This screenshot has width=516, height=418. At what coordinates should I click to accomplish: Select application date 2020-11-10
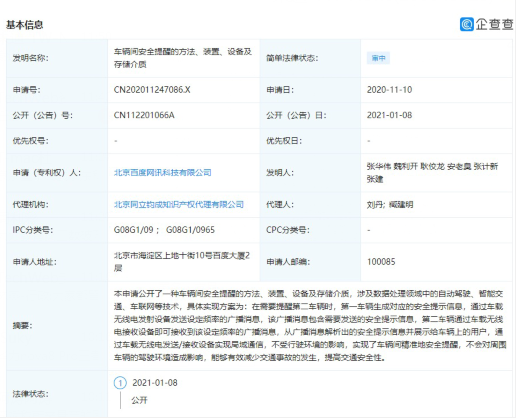389,90
